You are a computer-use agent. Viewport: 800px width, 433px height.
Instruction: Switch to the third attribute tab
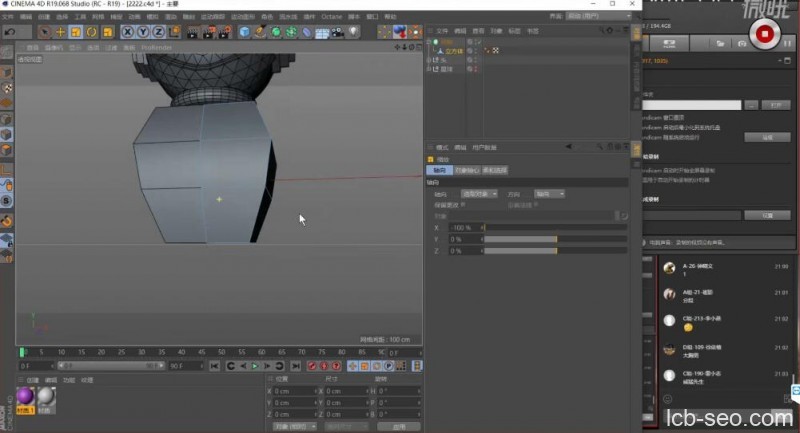494,170
